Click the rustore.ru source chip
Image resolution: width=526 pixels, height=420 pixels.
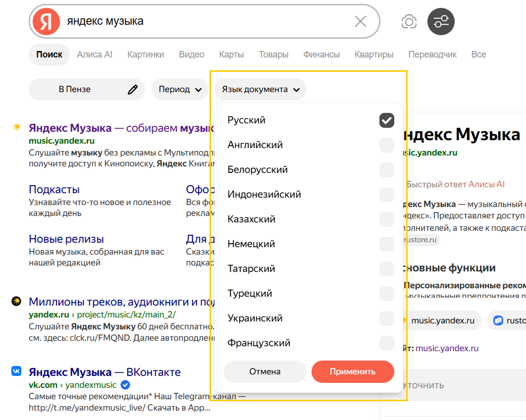tap(421, 240)
